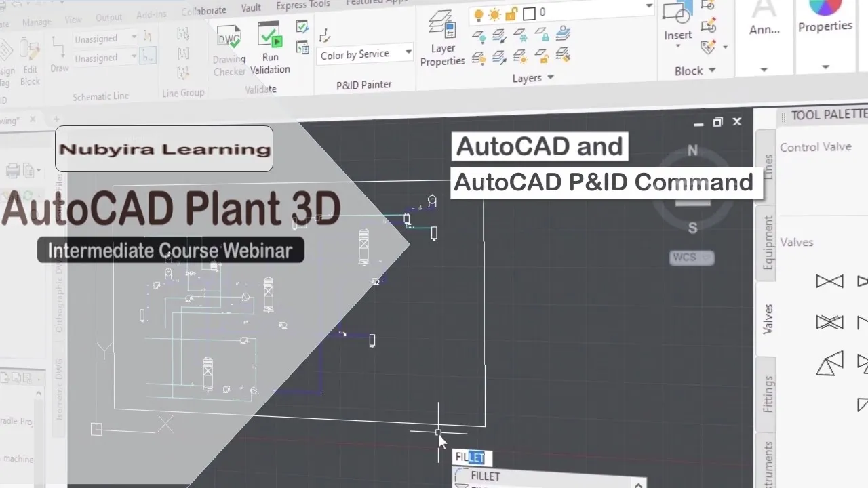The width and height of the screenshot is (868, 488).
Task: Open the Equipment tool palette tab
Action: [x=768, y=243]
